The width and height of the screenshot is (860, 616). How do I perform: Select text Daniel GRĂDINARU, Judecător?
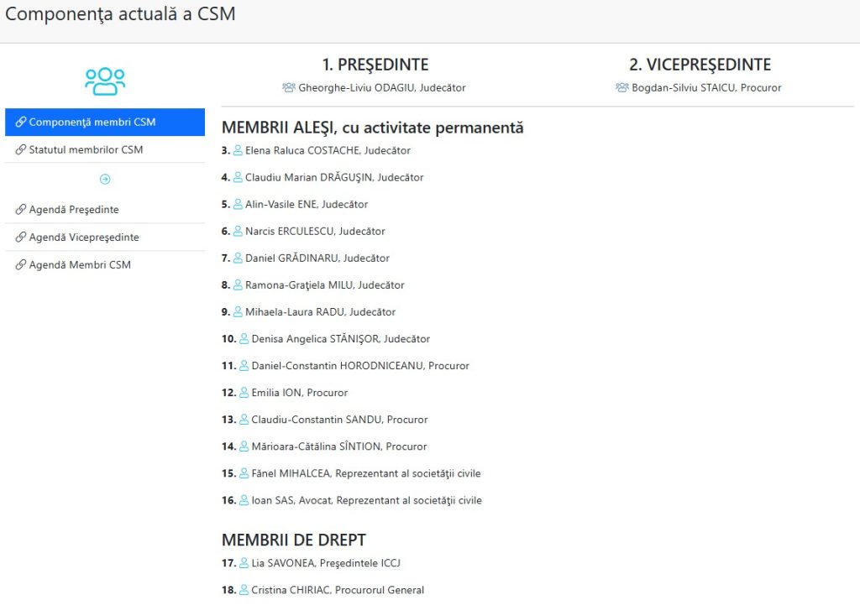(x=317, y=258)
